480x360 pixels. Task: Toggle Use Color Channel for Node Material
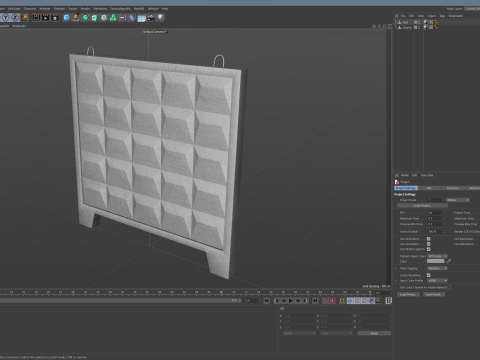coord(449,287)
